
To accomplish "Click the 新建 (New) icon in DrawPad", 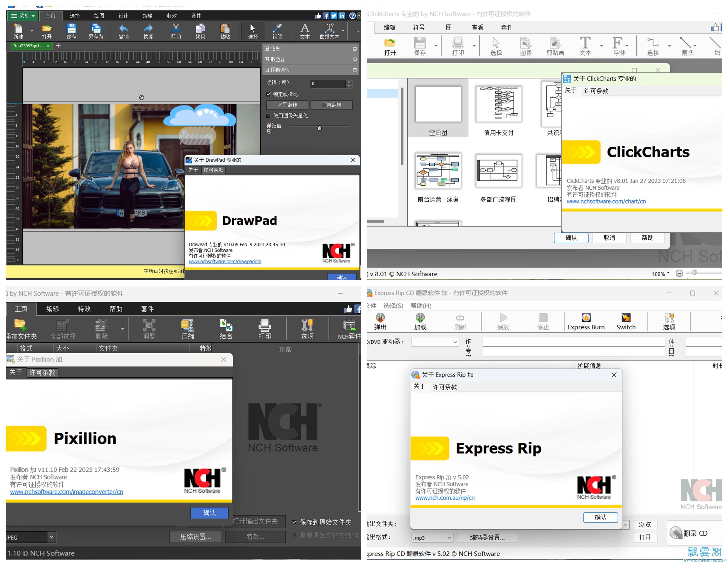I will click(x=18, y=31).
